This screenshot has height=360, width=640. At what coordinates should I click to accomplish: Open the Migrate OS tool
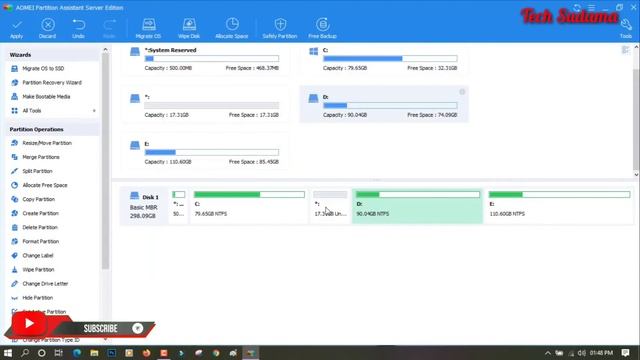[149, 28]
